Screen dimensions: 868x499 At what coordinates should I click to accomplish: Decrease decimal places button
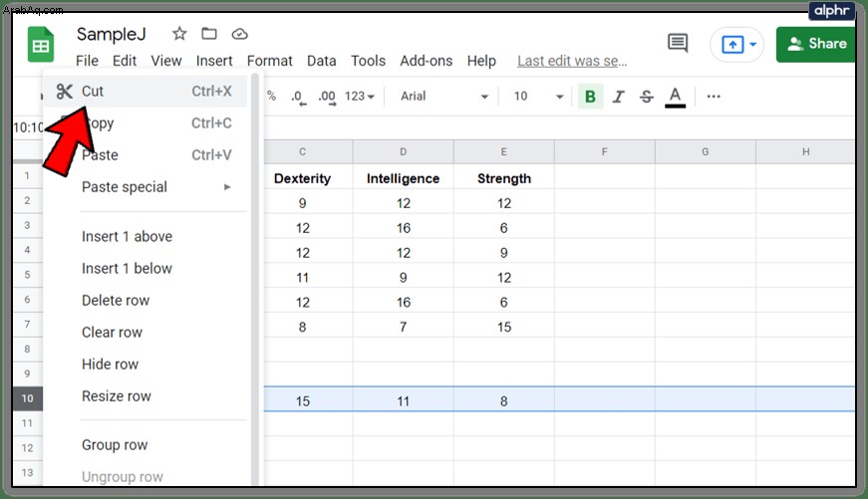point(298,98)
